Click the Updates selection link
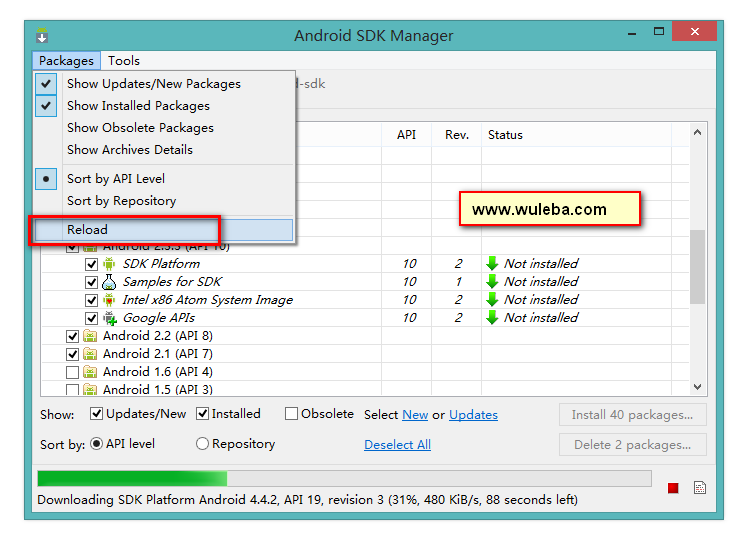This screenshot has height=542, width=745. 473,415
